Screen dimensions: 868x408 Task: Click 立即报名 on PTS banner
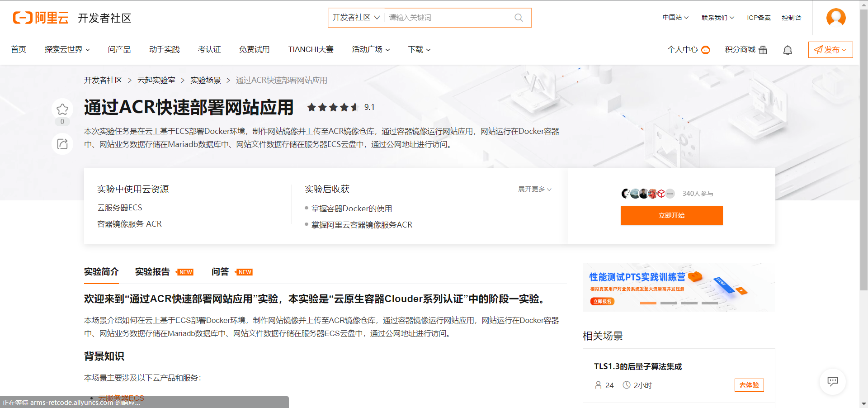[602, 301]
